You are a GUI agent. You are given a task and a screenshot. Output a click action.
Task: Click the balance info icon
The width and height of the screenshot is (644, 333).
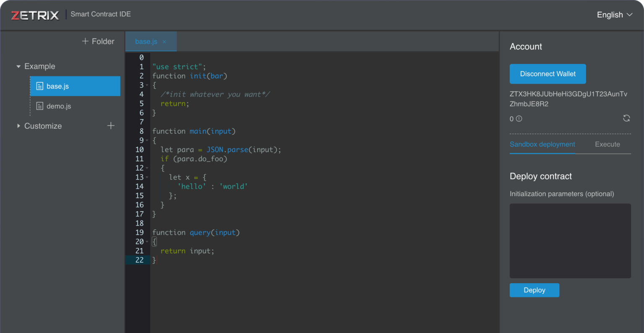(519, 119)
